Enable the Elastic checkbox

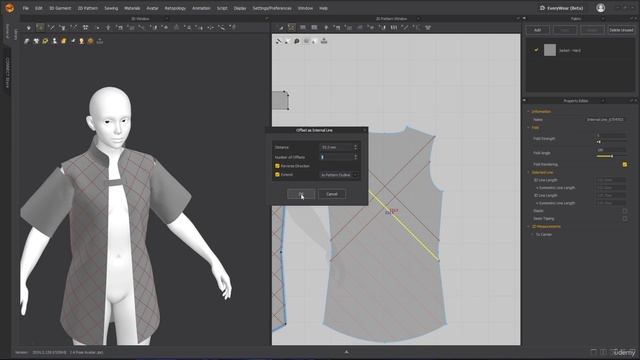tap(624, 211)
